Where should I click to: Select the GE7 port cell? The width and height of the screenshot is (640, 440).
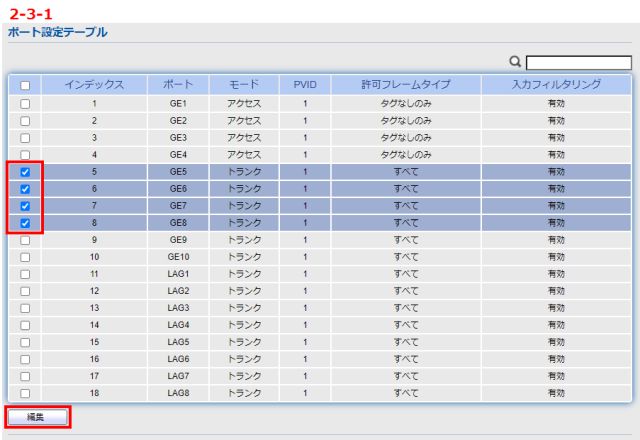point(178,206)
